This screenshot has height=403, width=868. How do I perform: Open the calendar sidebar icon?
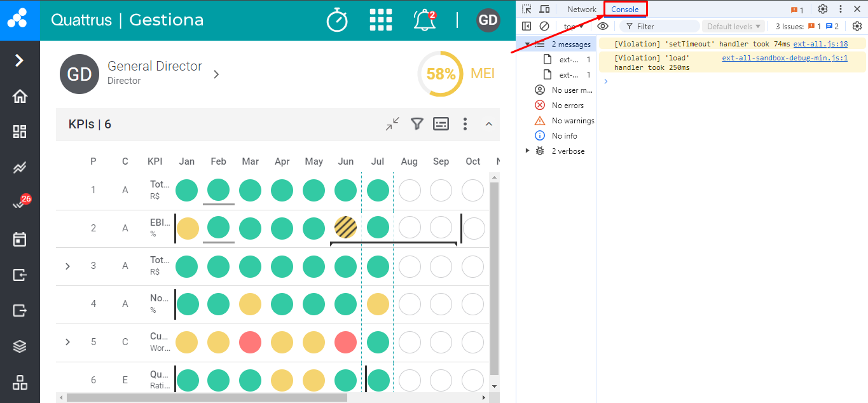(20, 239)
